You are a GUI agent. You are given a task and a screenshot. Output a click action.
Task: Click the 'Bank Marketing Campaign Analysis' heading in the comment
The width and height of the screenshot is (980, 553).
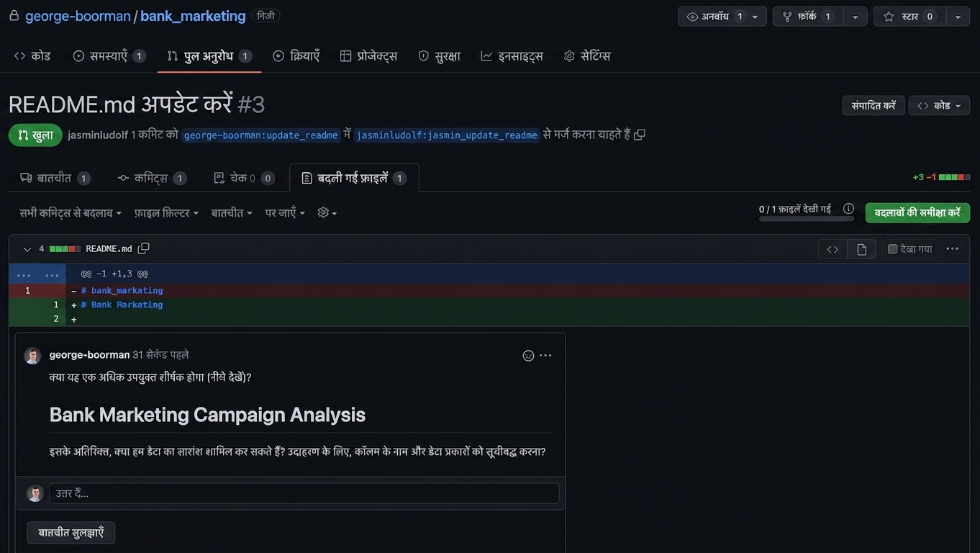click(207, 415)
